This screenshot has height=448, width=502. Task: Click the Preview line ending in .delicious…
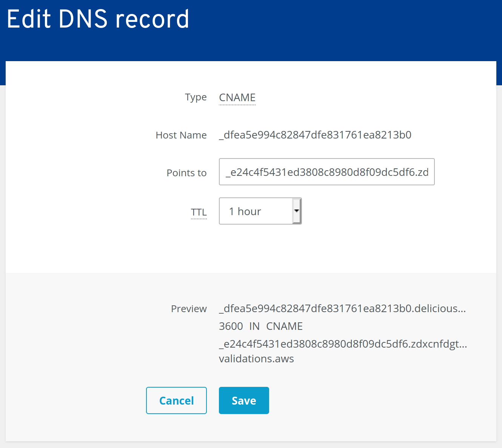342,309
